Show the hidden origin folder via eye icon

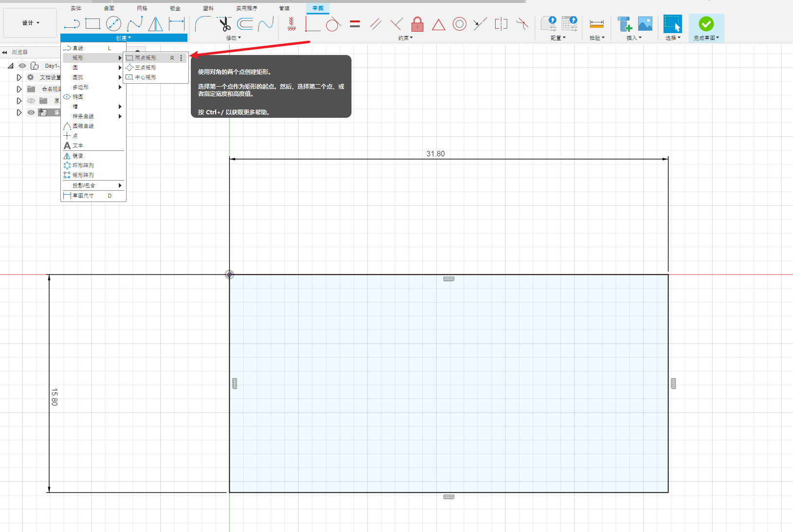[31, 101]
